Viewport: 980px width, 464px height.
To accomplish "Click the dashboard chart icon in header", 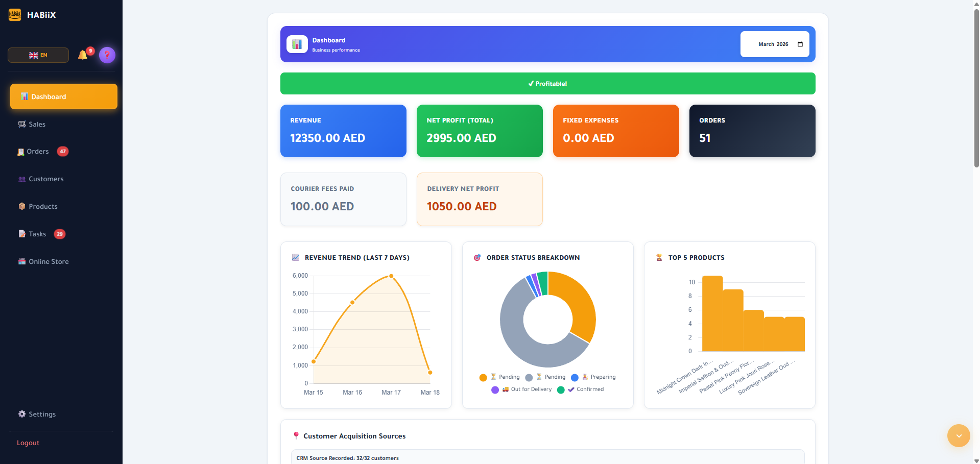I will tap(297, 44).
